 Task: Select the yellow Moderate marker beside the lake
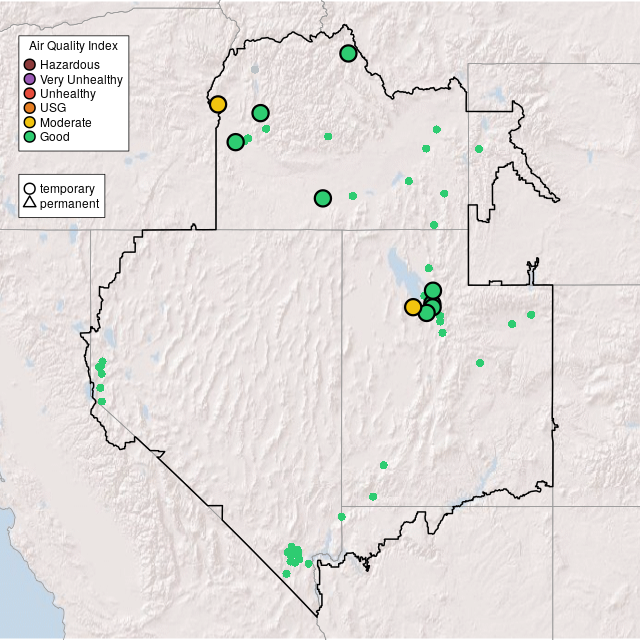(413, 307)
